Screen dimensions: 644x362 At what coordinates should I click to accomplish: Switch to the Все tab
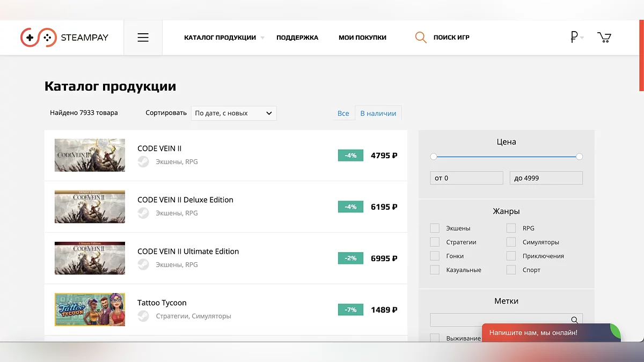343,114
